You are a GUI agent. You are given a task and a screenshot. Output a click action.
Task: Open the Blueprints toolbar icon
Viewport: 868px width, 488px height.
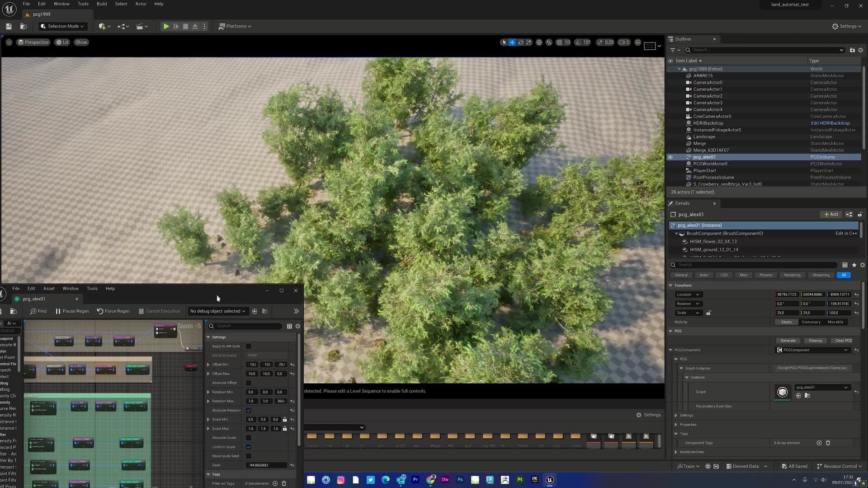pyautogui.click(x=121, y=26)
